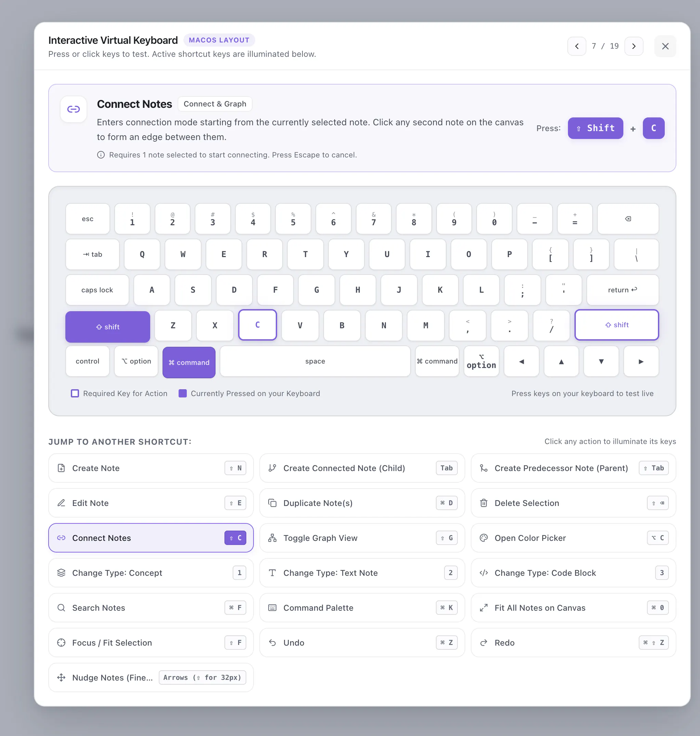
Task: Go to next shortcut with right chevron
Action: coord(634,46)
